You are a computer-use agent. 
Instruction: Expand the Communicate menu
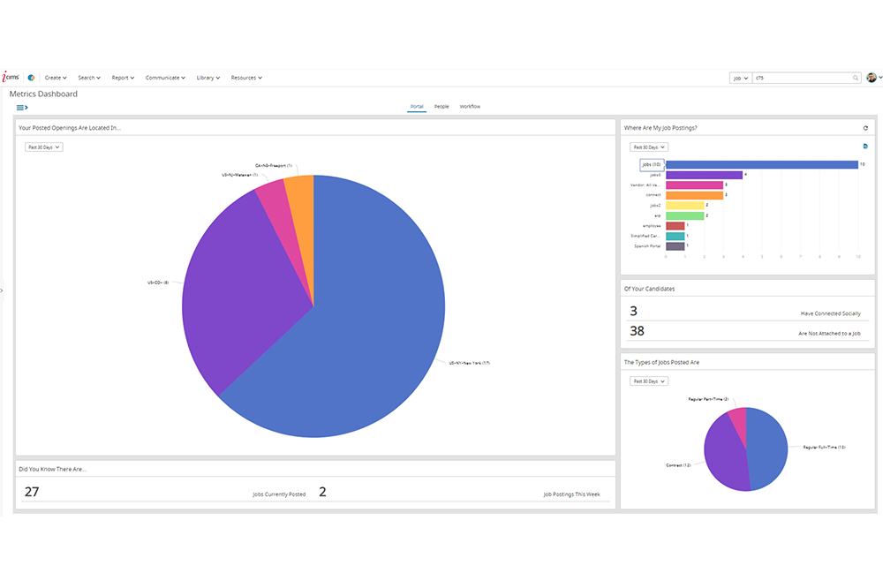coord(165,78)
